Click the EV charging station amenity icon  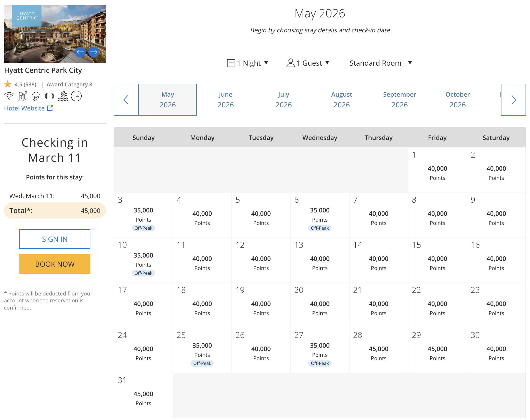(23, 96)
